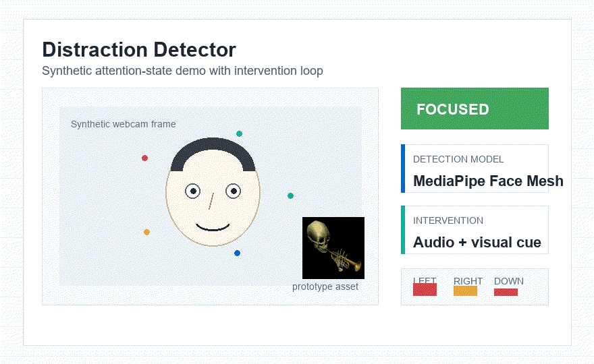
Task: Click the red LEFT direction swatch
Action: point(425,289)
